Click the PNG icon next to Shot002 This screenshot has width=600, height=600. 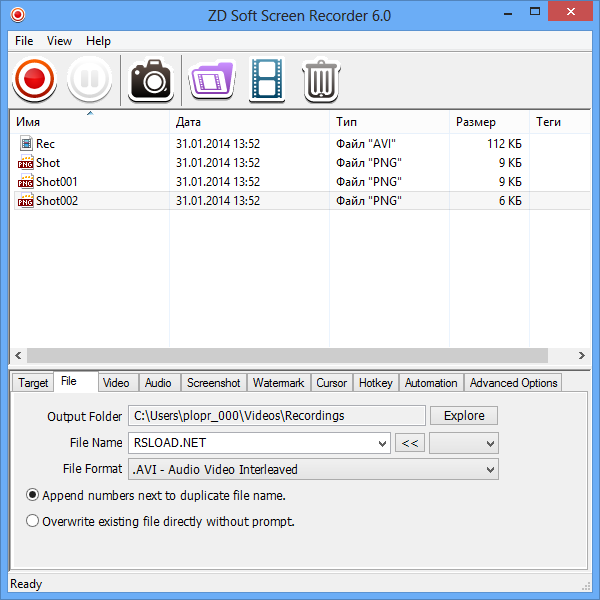[x=25, y=201]
